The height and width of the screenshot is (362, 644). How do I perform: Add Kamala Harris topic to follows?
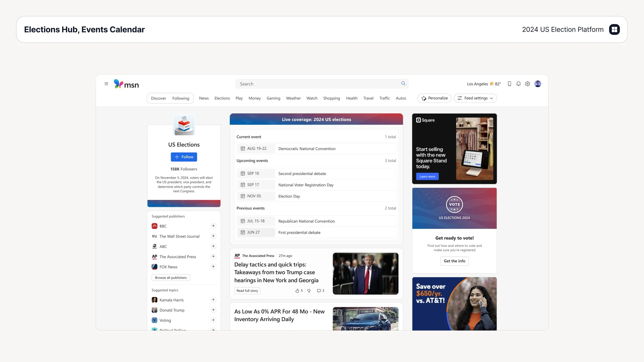(213, 300)
